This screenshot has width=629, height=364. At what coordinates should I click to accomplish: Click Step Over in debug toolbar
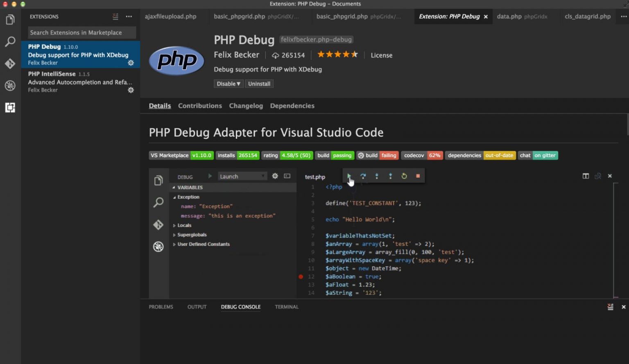tap(363, 176)
